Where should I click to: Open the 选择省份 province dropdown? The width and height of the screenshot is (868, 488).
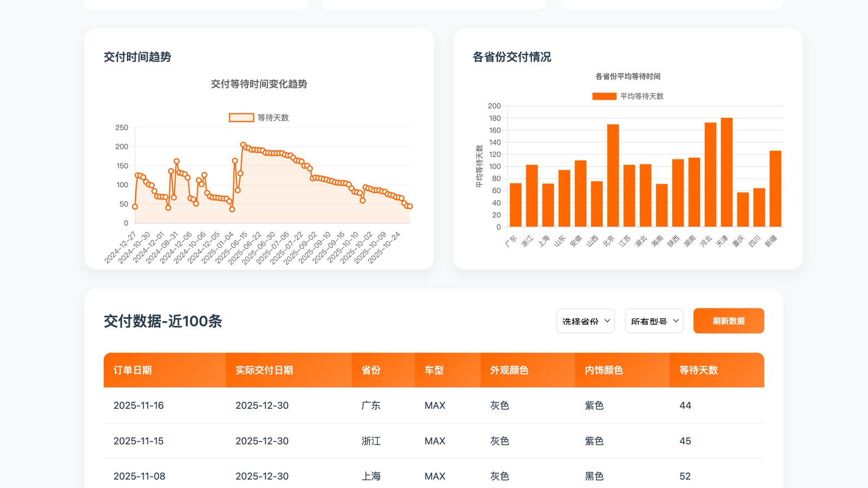(x=585, y=321)
